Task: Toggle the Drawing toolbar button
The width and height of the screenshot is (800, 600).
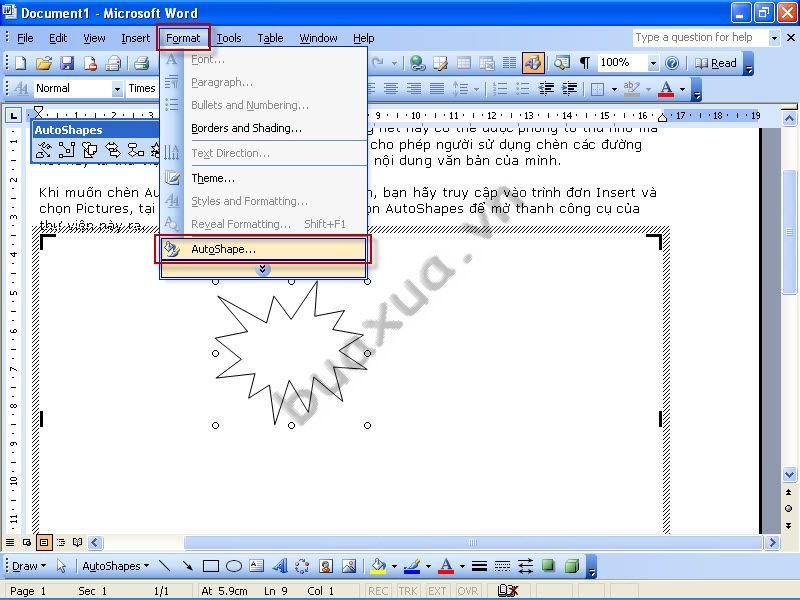Action: tap(533, 63)
